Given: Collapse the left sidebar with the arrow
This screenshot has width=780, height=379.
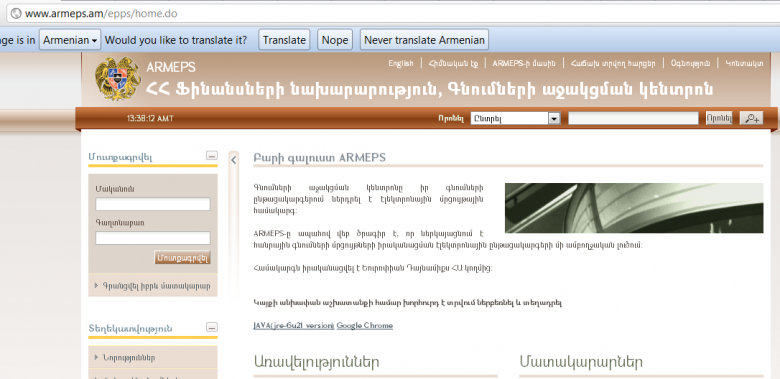Looking at the screenshot, I should coord(234,160).
